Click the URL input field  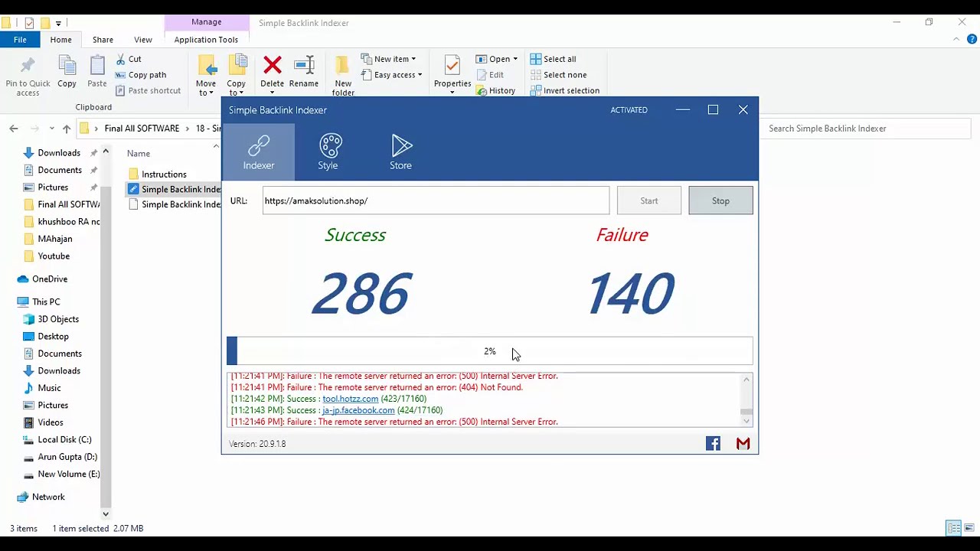point(436,201)
